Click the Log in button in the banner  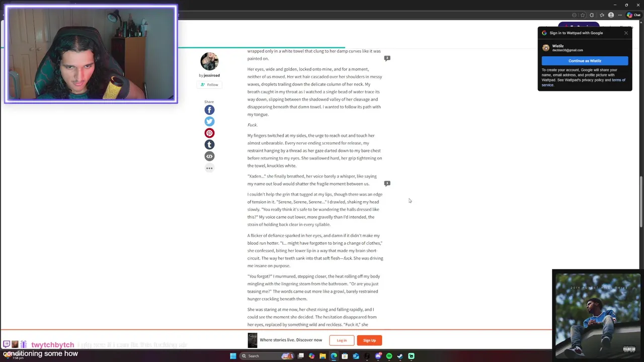(342, 340)
